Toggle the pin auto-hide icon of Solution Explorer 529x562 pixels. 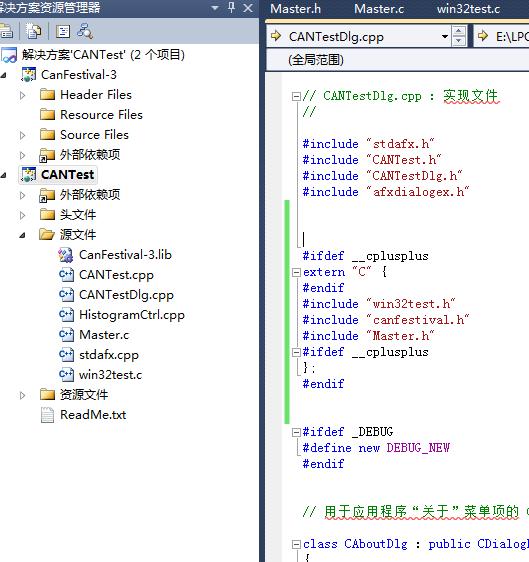tap(232, 8)
